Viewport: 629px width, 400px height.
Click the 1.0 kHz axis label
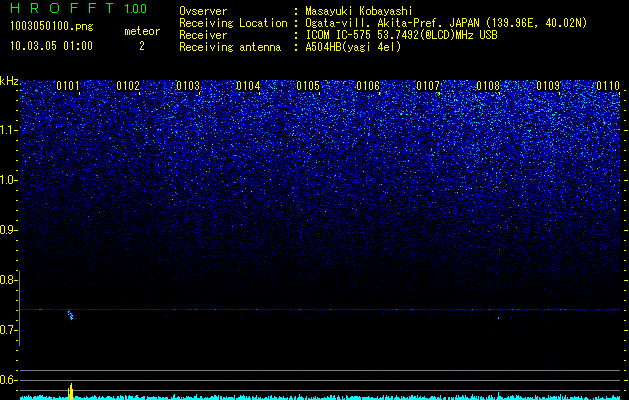(8, 180)
